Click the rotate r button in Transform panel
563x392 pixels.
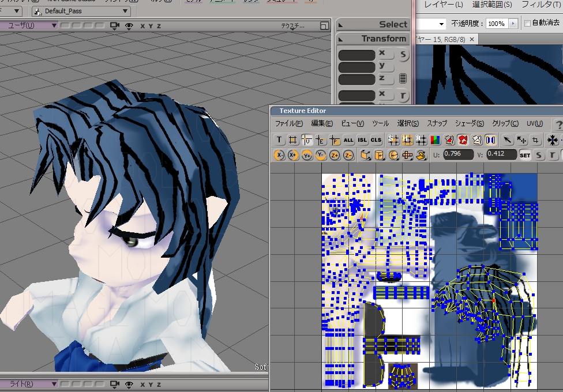(403, 96)
